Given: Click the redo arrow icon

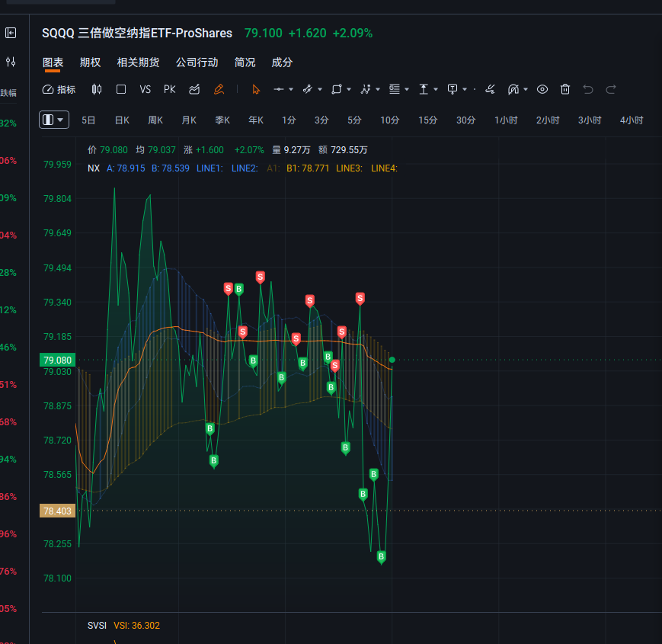Looking at the screenshot, I should pyautogui.click(x=611, y=89).
